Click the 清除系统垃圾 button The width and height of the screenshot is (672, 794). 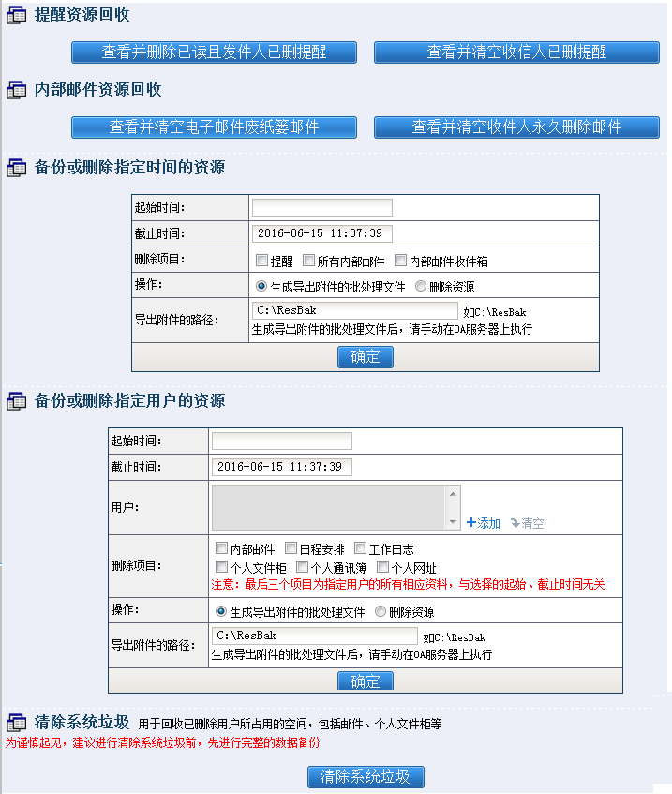[x=366, y=776]
